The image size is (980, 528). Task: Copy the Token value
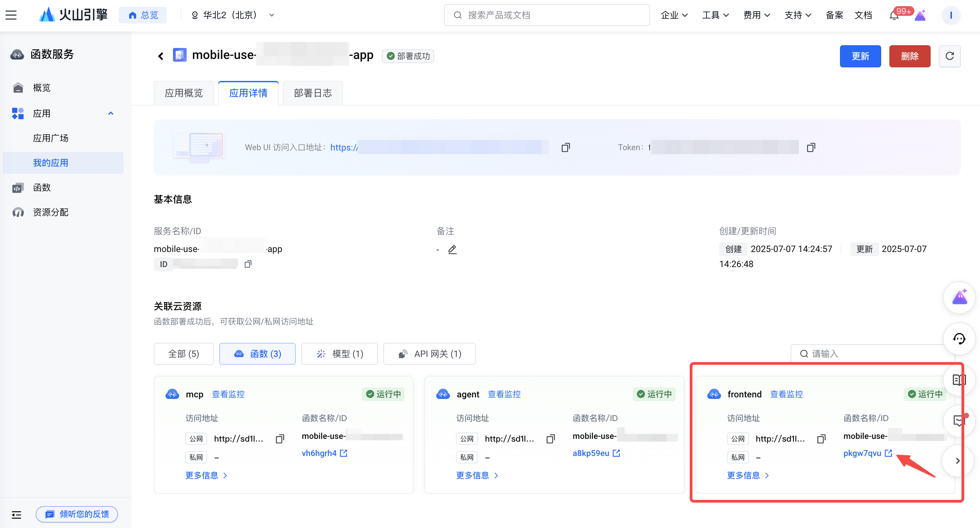click(811, 147)
